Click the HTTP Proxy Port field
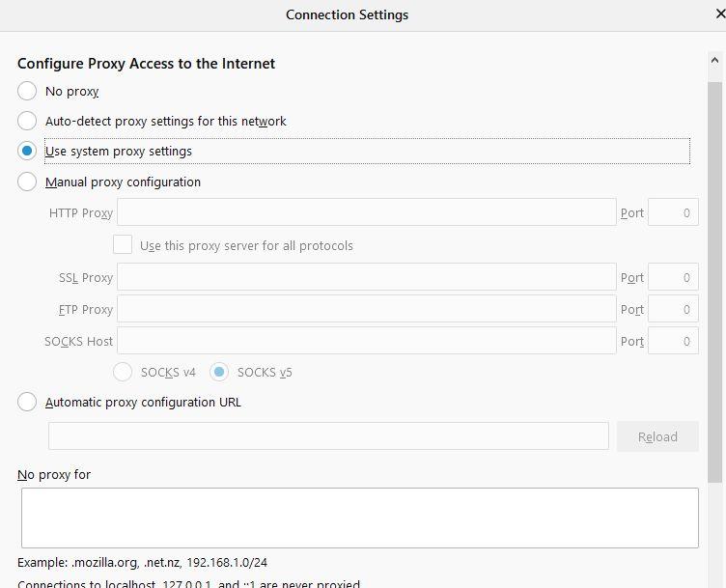 tap(673, 212)
